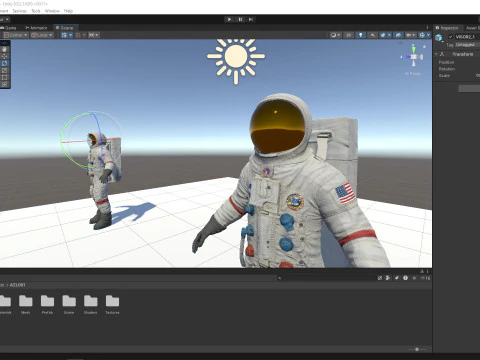This screenshot has height=360, width=480.
Task: Toggle scene lighting lightbulb button
Action: (x=360, y=35)
